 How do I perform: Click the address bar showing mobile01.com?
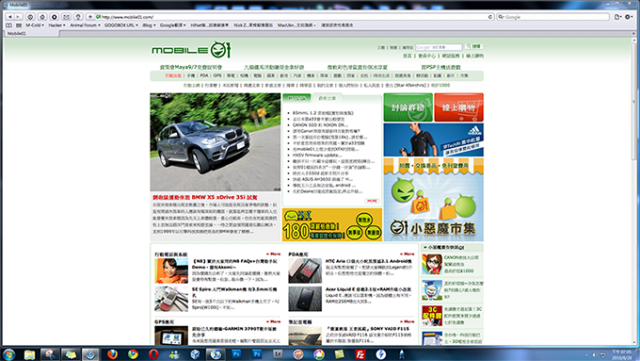click(294, 17)
